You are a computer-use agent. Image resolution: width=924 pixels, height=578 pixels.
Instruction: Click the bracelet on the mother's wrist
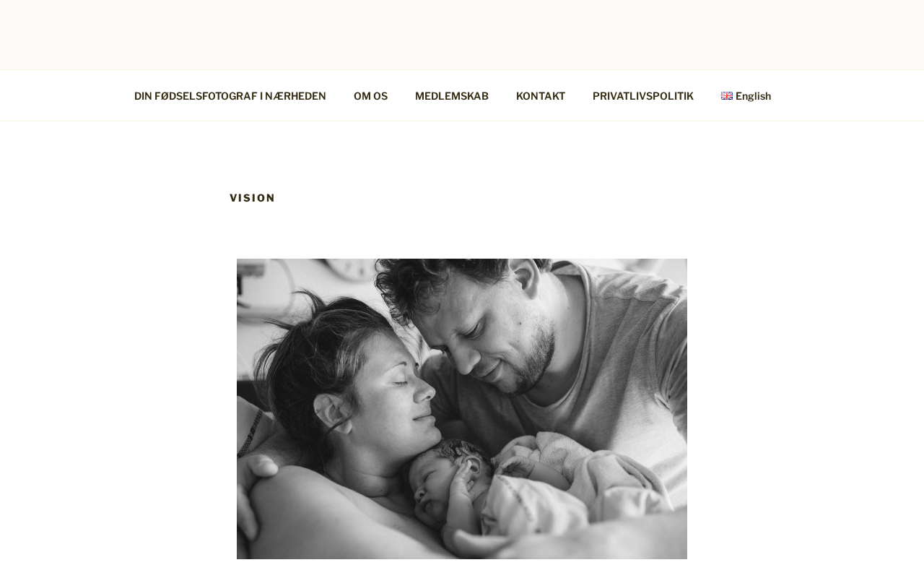point(250,433)
